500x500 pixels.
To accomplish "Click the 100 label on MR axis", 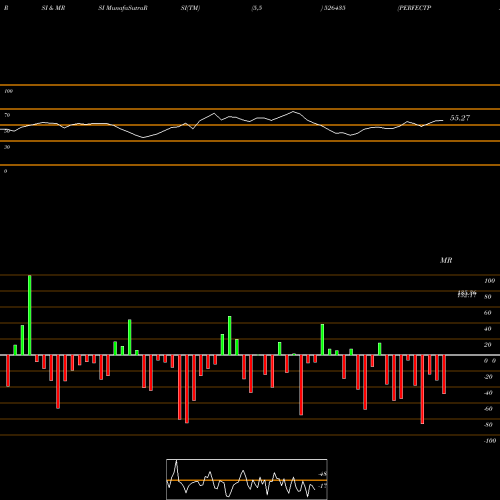I will [x=489, y=281].
